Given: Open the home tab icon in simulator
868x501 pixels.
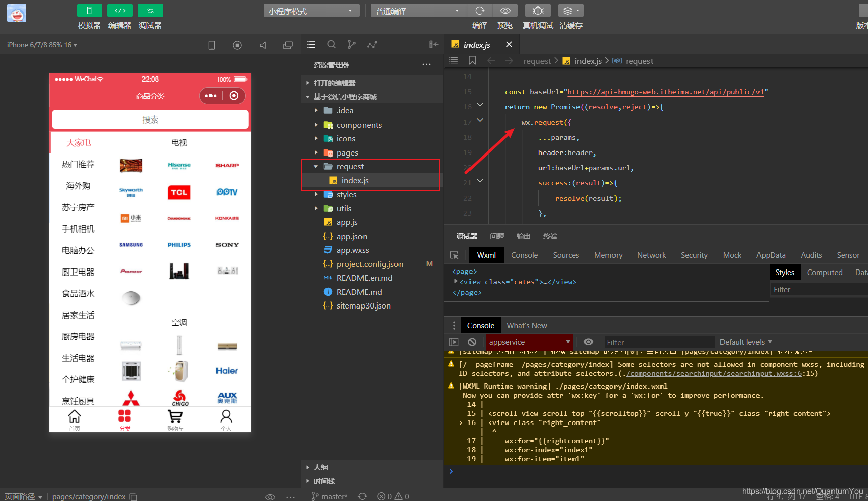Looking at the screenshot, I should coord(75,419).
